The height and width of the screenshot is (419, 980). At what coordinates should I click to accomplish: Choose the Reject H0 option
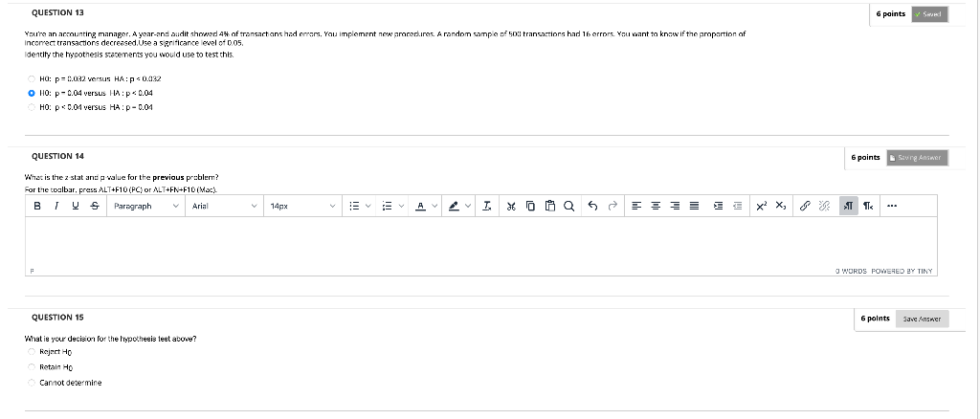[32, 352]
